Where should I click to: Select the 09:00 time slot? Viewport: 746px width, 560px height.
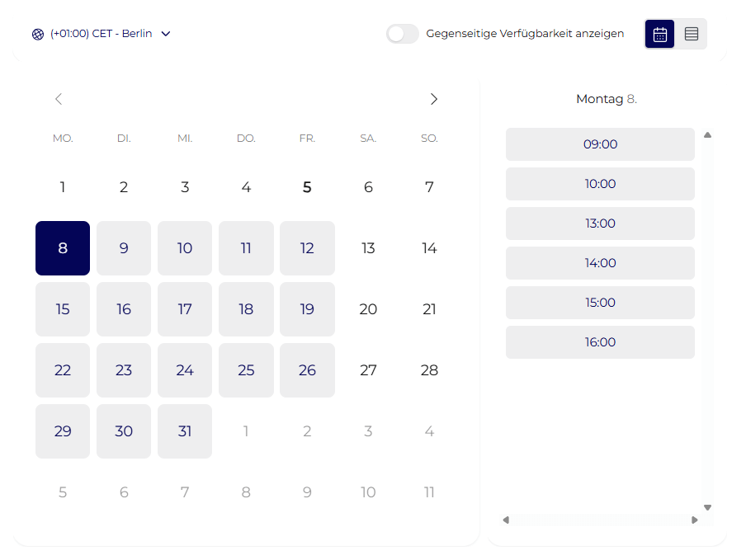pyautogui.click(x=600, y=144)
